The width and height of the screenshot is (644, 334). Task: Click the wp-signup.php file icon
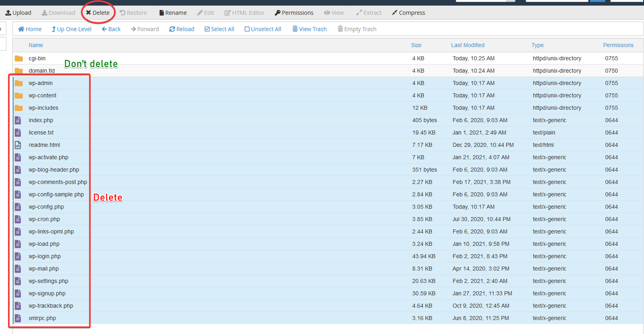click(18, 293)
